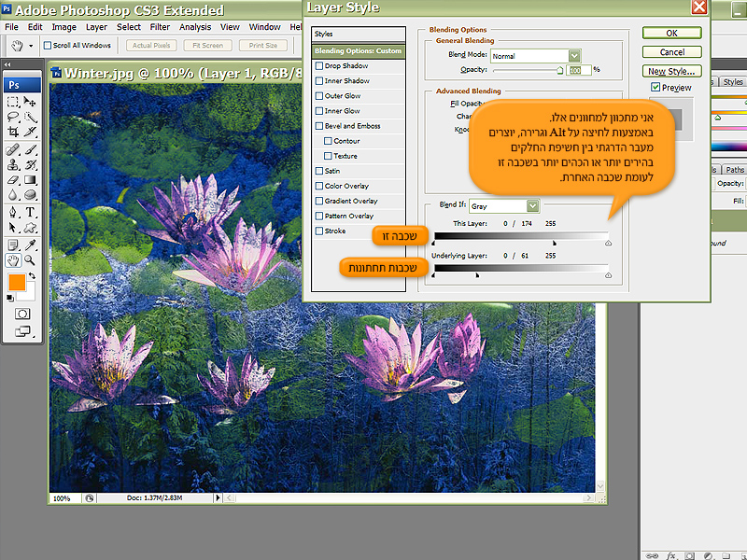This screenshot has height=560, width=747.
Task: Toggle the Preview checkbox
Action: (655, 88)
